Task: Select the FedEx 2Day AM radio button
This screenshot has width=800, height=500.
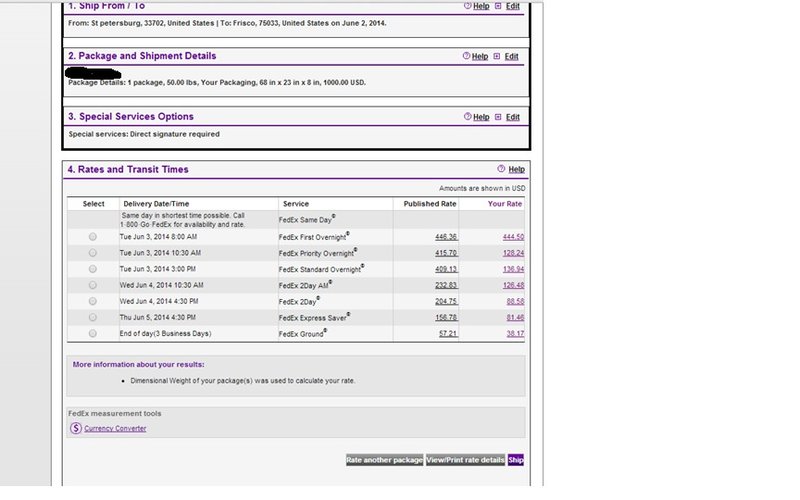Action: pos(92,285)
